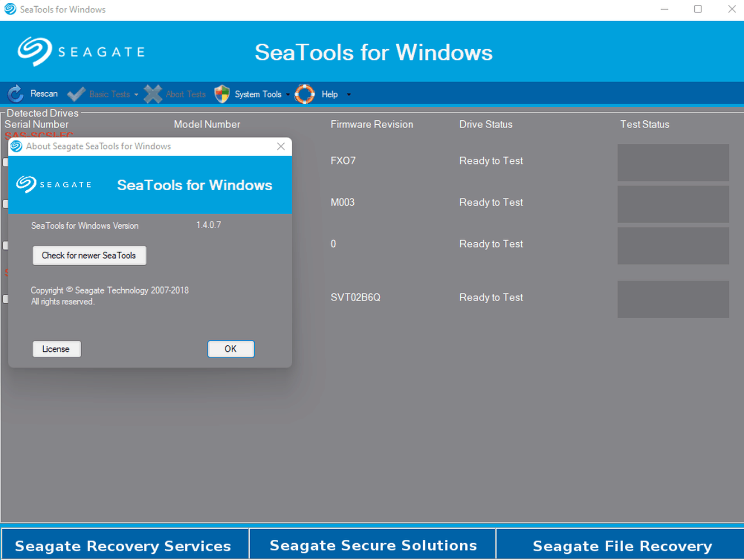The height and width of the screenshot is (560, 744).
Task: Open Seagate Secure Solutions banner
Action: click(373, 544)
